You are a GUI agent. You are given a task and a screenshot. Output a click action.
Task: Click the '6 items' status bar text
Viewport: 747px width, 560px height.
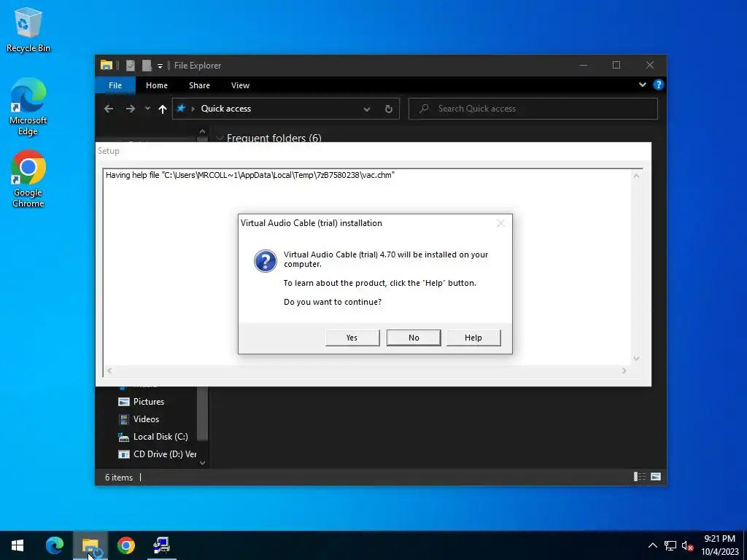[119, 477]
